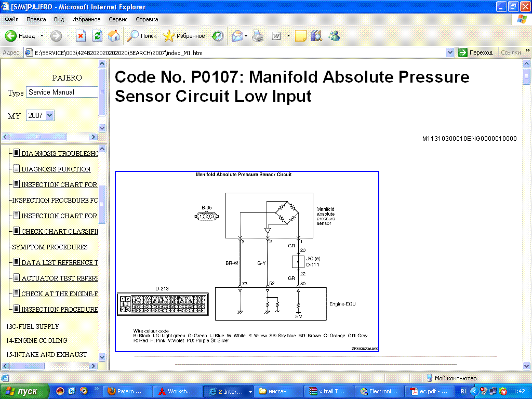Click the Edit with Word icon
The image size is (532, 399).
(276, 36)
